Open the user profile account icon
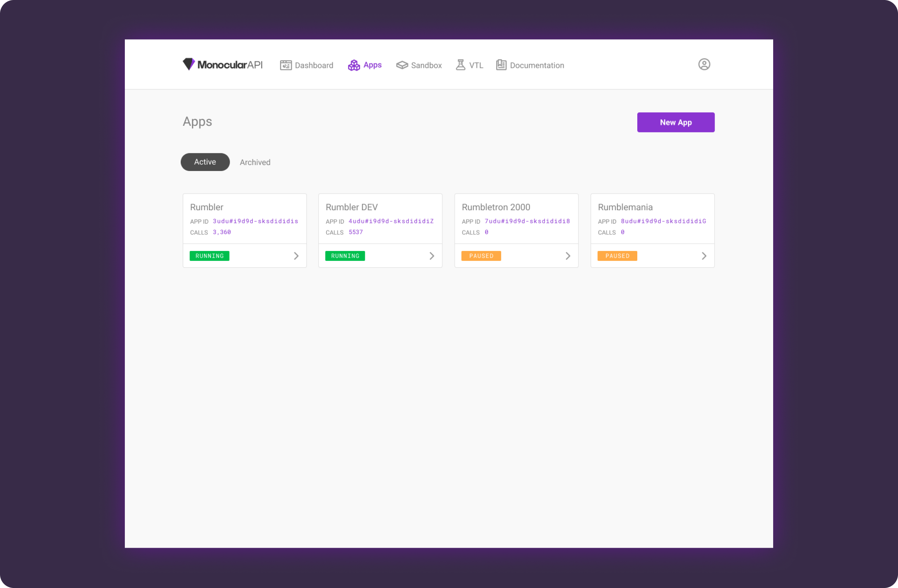This screenshot has height=588, width=898. 704,64
